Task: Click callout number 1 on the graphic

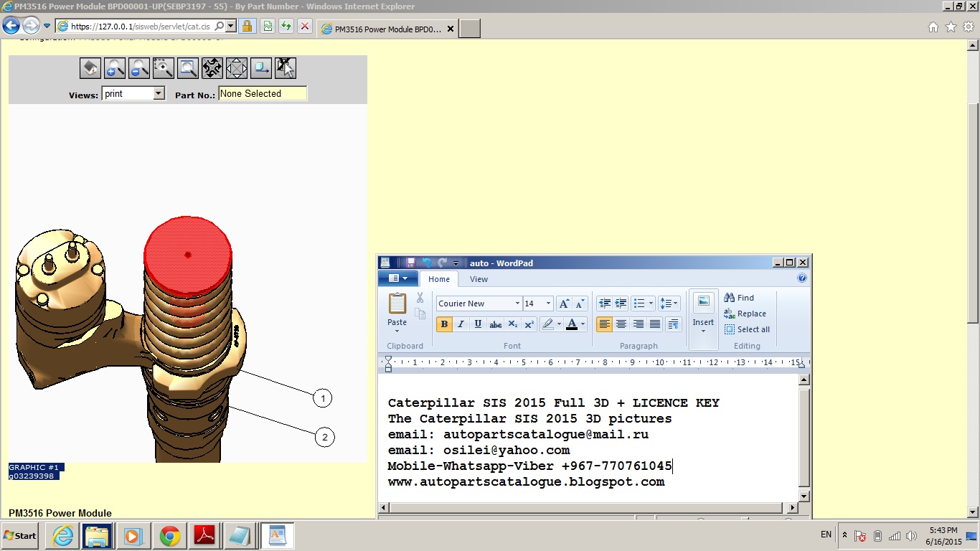Action: coord(323,398)
